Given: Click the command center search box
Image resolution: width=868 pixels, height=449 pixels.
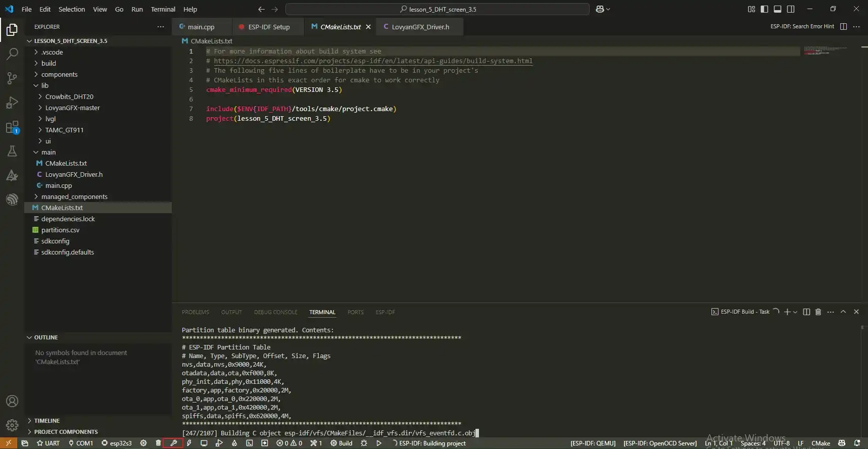Looking at the screenshot, I should [x=437, y=9].
